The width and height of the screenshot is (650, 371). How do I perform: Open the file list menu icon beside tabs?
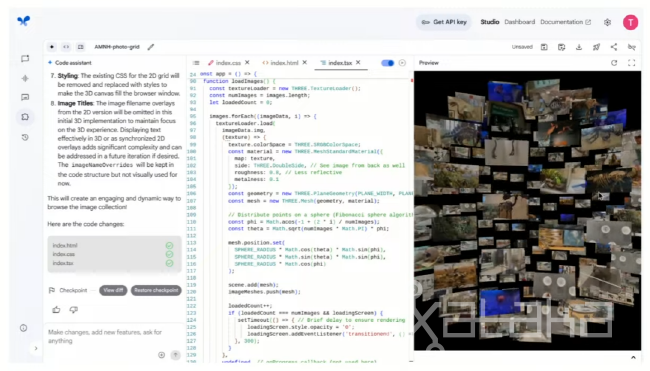pyautogui.click(x=196, y=63)
